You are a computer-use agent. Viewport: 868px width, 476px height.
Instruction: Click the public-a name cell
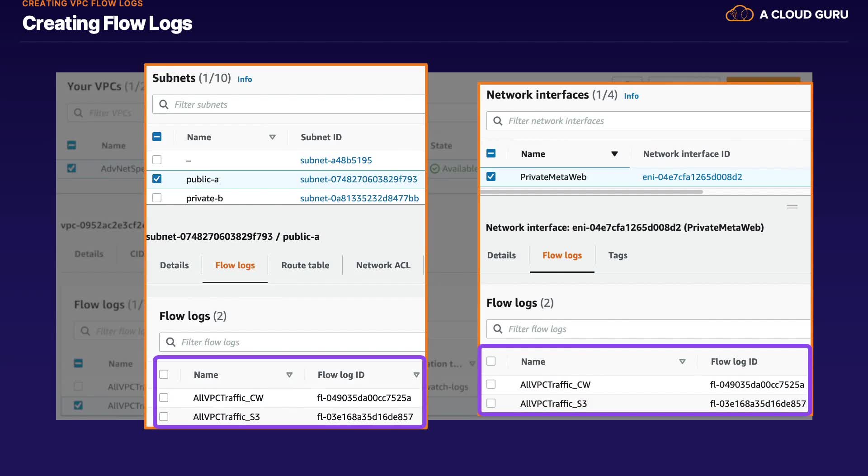[202, 179]
